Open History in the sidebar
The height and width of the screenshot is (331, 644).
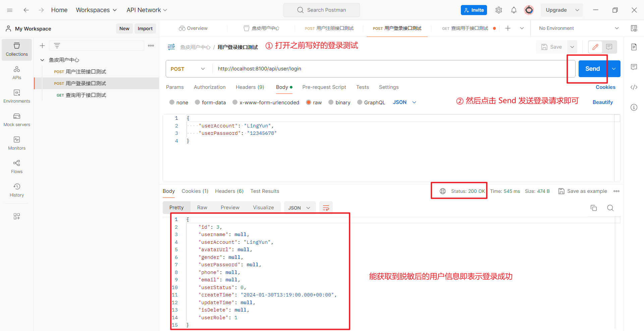(17, 190)
